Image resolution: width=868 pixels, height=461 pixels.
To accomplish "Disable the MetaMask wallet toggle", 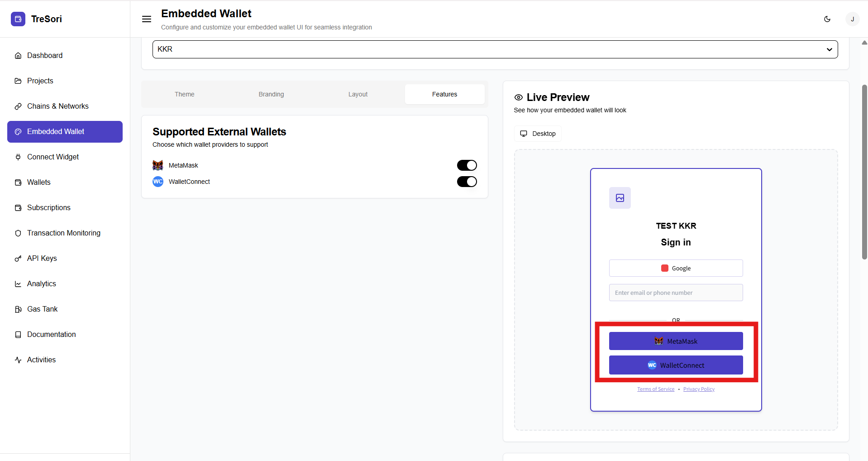I will click(467, 165).
